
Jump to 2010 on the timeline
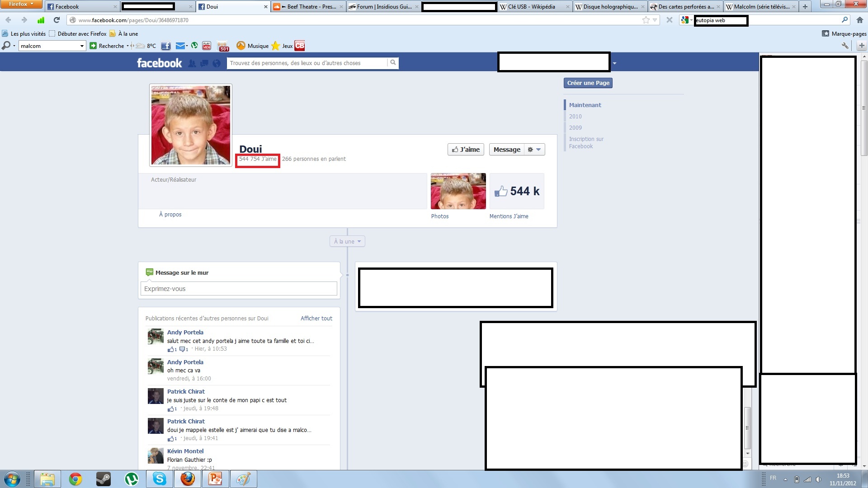575,117
